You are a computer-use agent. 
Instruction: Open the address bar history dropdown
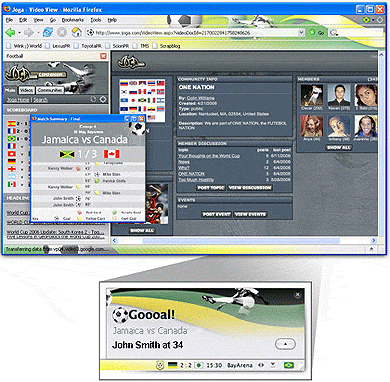(301, 32)
